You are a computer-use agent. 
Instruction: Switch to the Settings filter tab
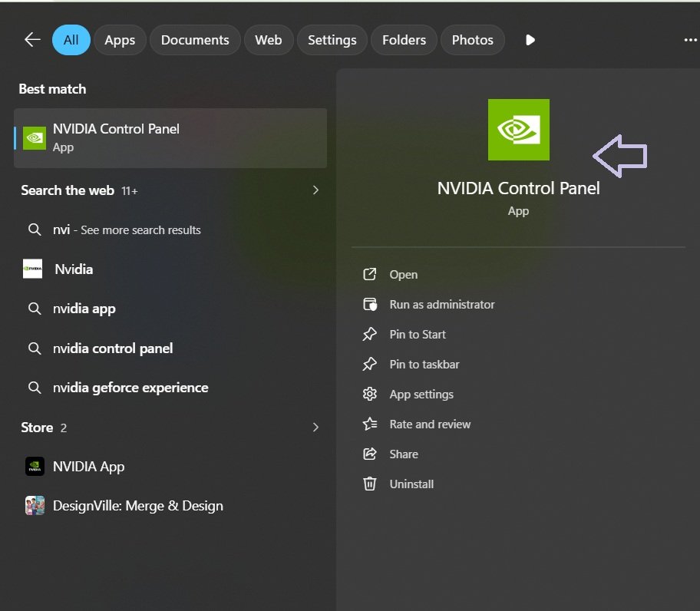332,40
